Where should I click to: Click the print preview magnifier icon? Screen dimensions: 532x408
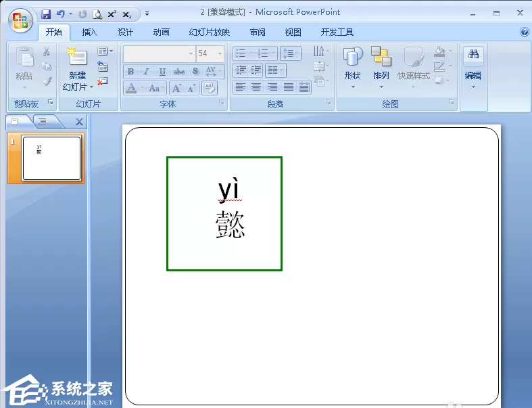click(97, 14)
